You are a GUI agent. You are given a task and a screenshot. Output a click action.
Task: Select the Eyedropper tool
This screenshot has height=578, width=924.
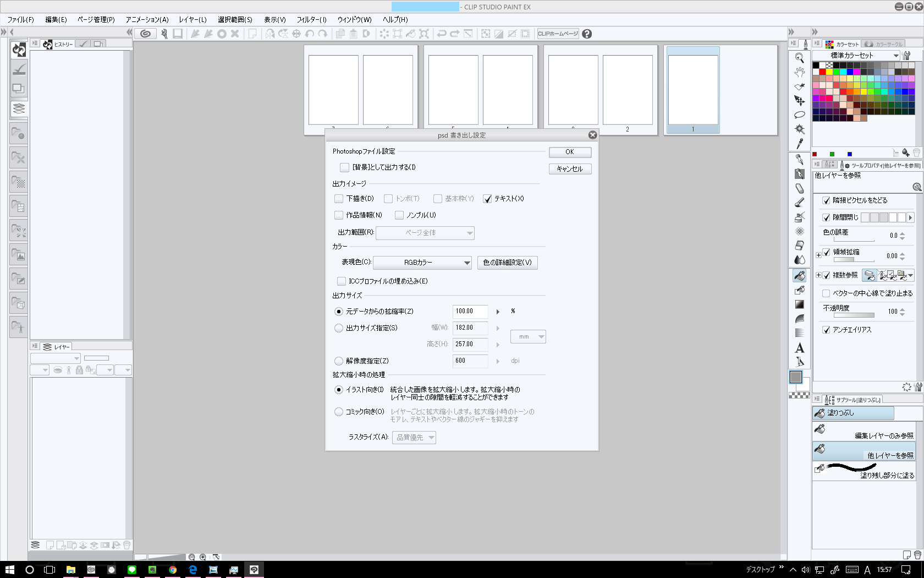(800, 144)
